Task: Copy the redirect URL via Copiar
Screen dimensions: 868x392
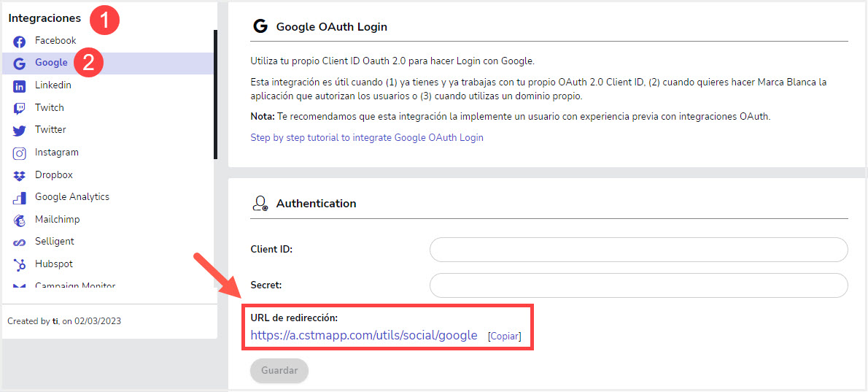Action: click(x=505, y=336)
